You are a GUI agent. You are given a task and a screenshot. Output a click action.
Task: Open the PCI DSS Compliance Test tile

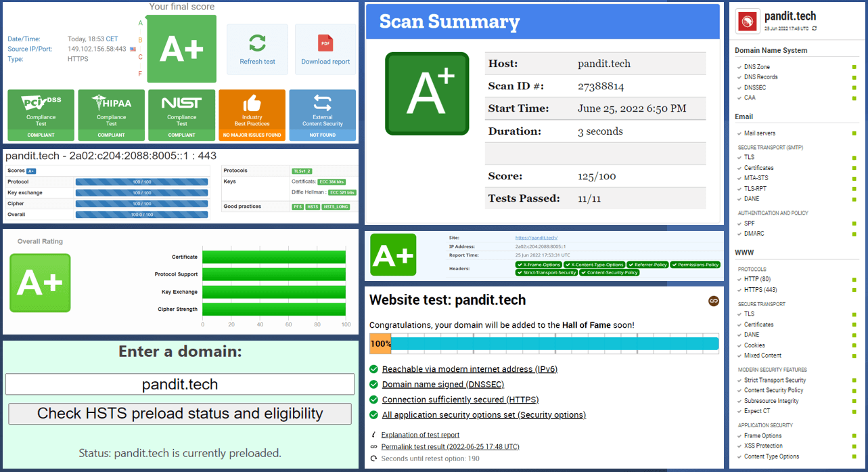[x=41, y=114]
